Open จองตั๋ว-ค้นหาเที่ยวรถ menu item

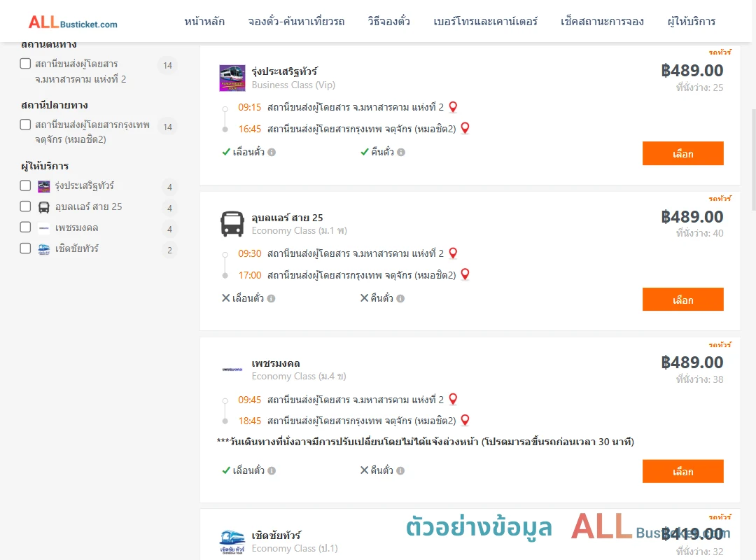click(296, 21)
